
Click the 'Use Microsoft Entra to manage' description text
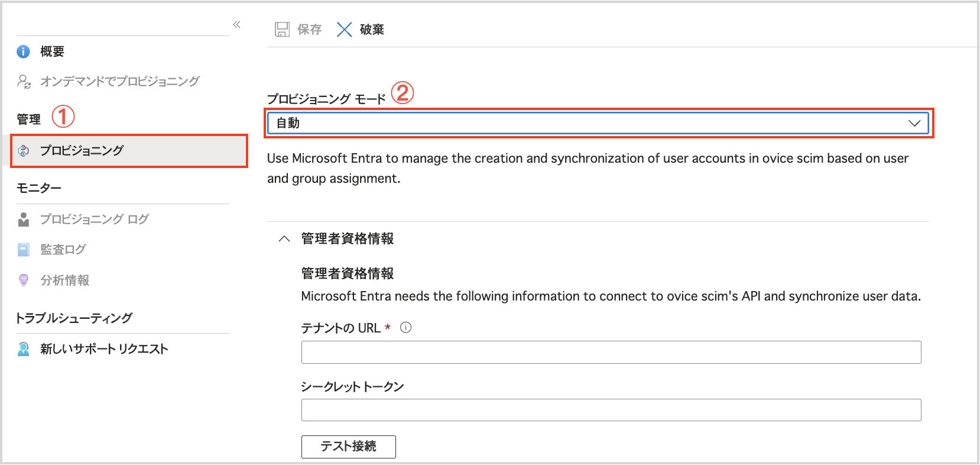tap(588, 168)
